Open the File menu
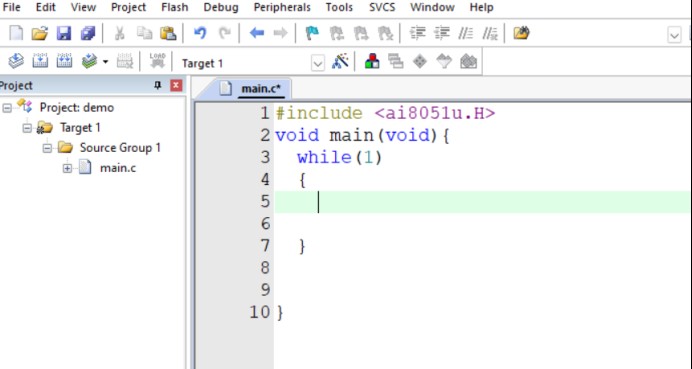The width and height of the screenshot is (692, 369). [x=11, y=8]
